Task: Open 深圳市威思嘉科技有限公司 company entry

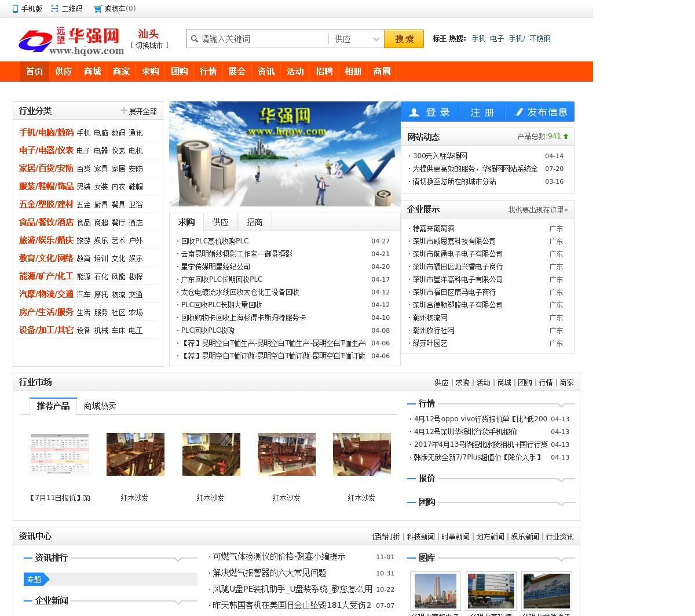Action: click(x=454, y=241)
